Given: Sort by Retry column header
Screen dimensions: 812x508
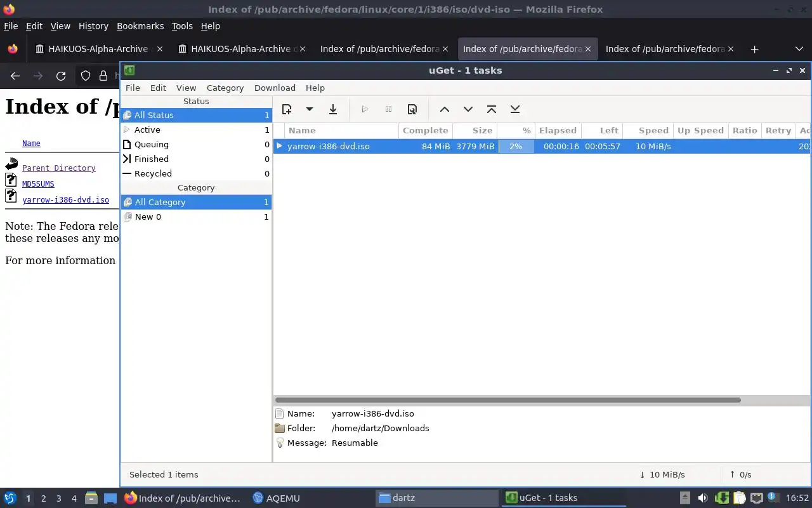Looking at the screenshot, I should coord(778,130).
